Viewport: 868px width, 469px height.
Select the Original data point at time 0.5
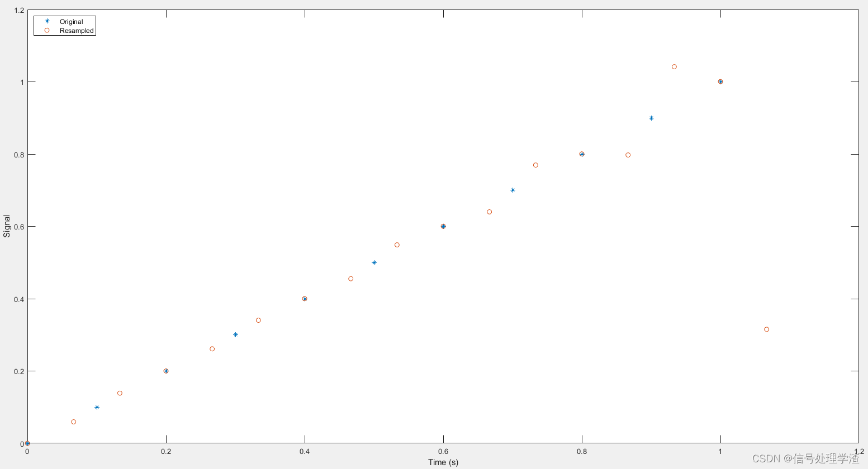[x=374, y=262]
